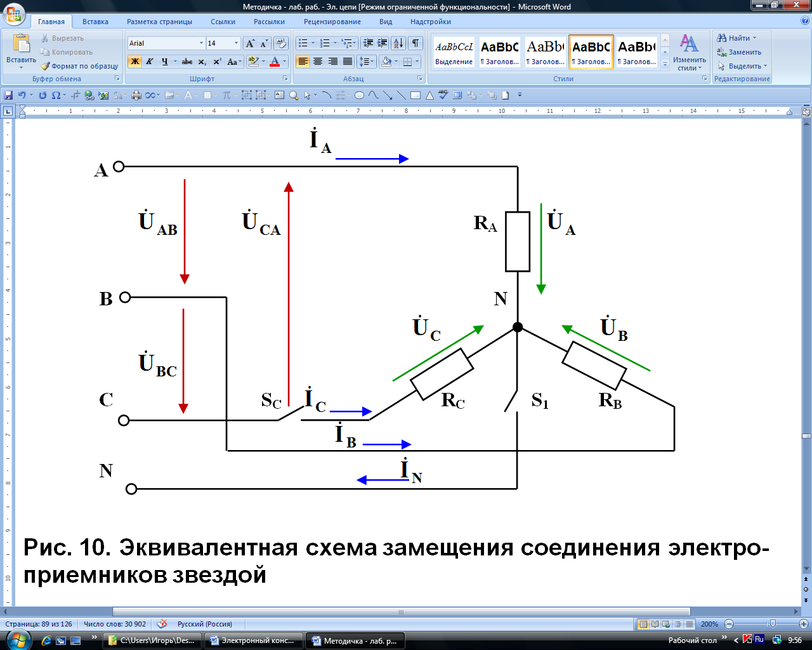Screen dimensions: 812x650
Task: Clear formatting with eraser icon
Action: pyautogui.click(x=282, y=43)
